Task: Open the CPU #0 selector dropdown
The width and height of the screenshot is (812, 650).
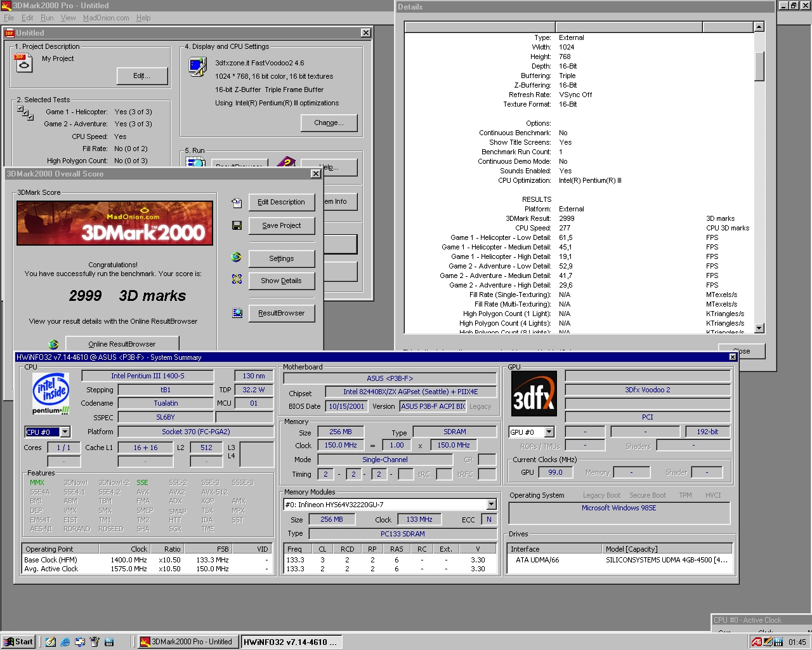Action: coord(65,432)
